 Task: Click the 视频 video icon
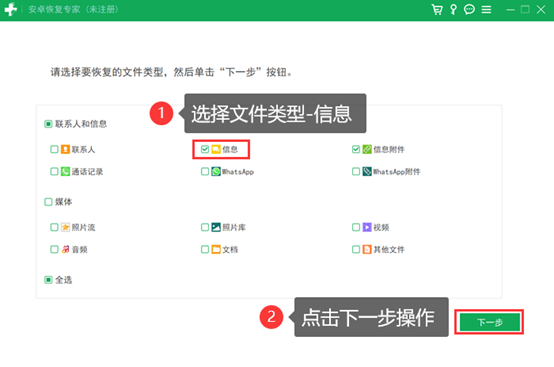click(367, 227)
